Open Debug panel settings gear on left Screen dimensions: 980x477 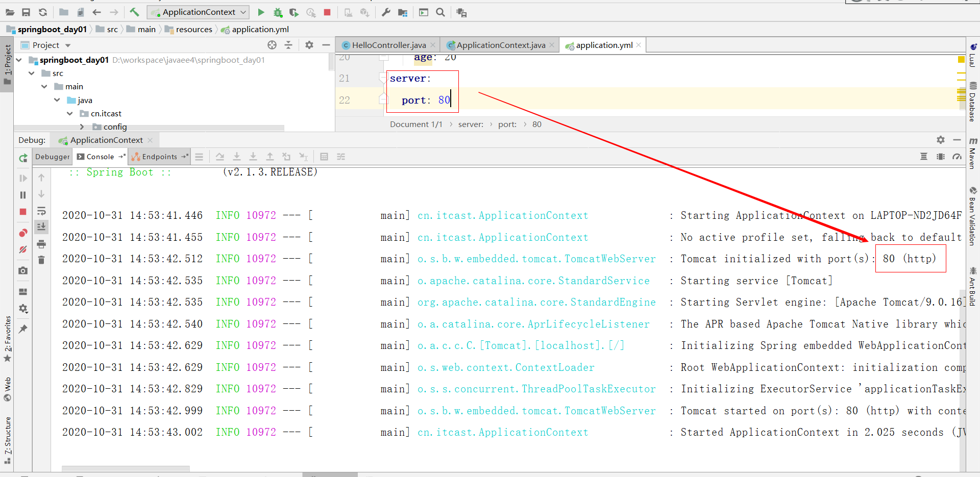[x=23, y=309]
